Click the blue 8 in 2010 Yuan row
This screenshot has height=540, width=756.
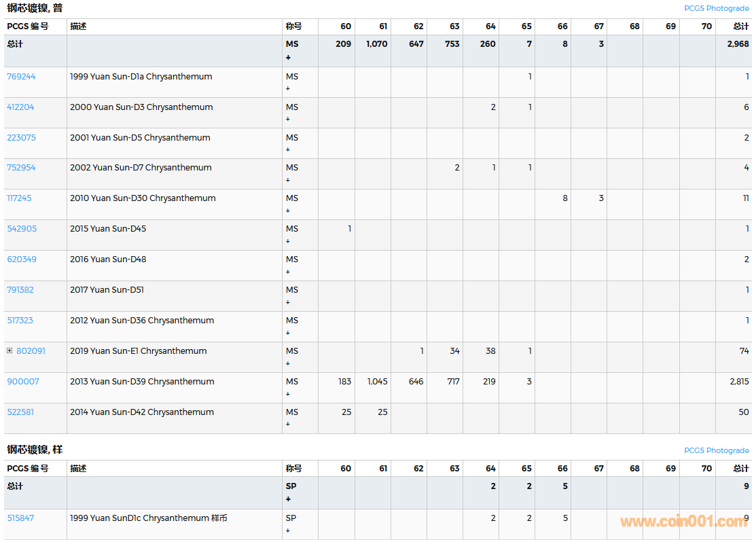point(564,198)
